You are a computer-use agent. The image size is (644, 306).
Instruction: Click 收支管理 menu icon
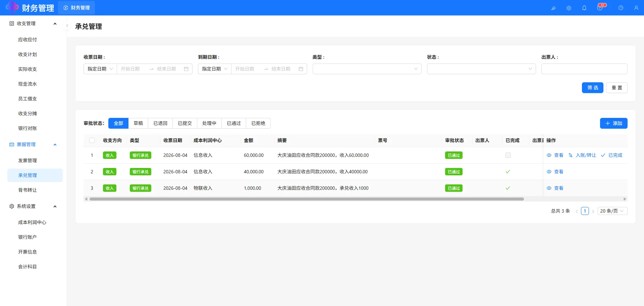[x=12, y=24]
